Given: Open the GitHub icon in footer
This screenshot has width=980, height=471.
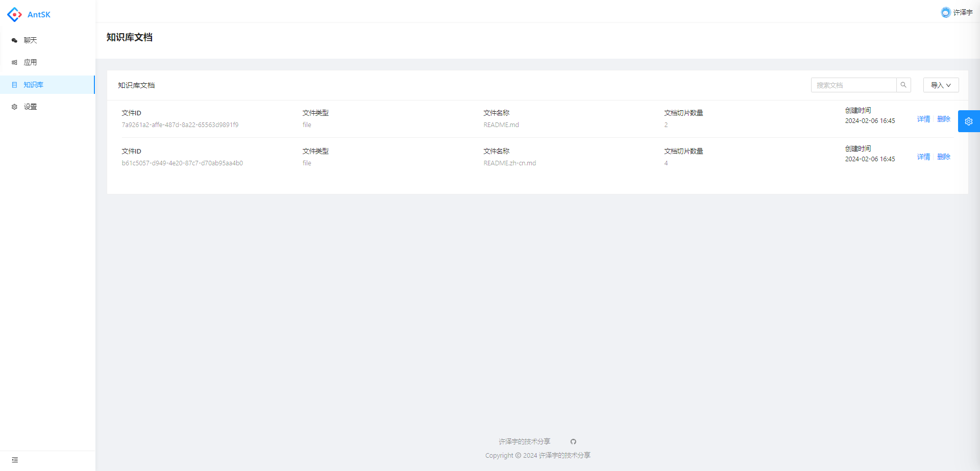Looking at the screenshot, I should pos(573,442).
